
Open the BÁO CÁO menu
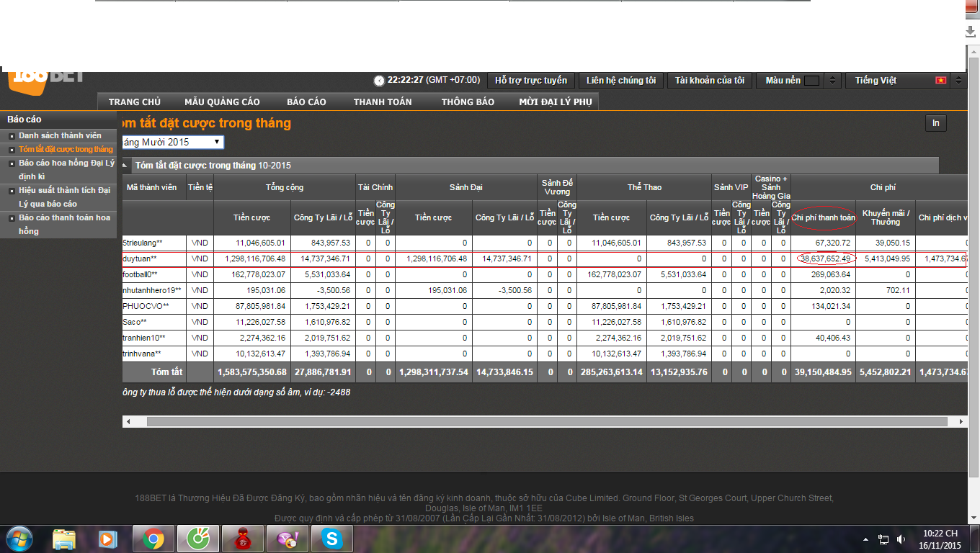pos(306,102)
